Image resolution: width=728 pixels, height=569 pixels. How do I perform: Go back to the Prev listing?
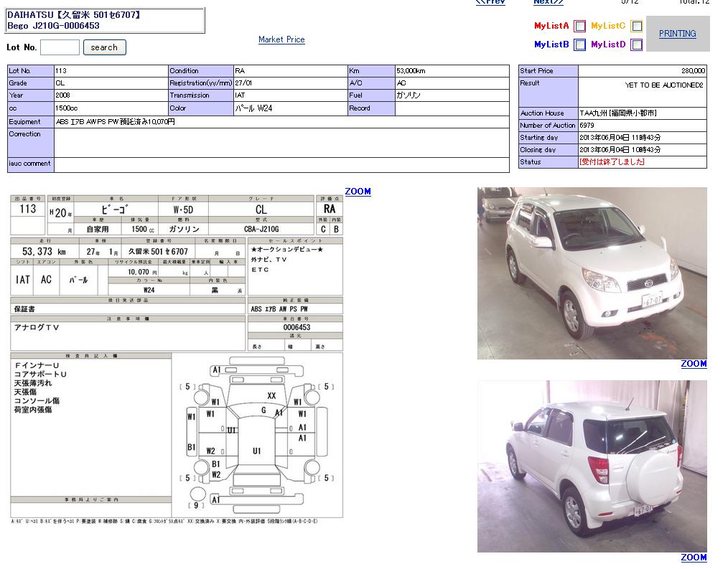pyautogui.click(x=490, y=2)
